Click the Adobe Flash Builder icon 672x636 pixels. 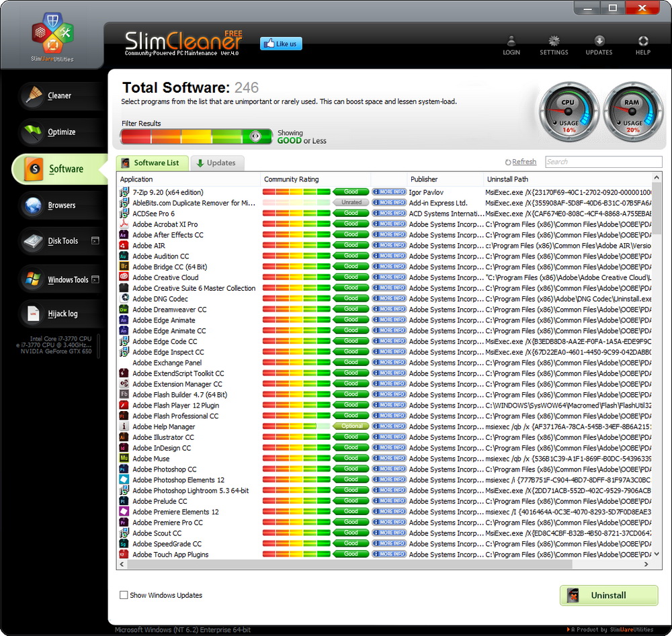[x=124, y=394]
